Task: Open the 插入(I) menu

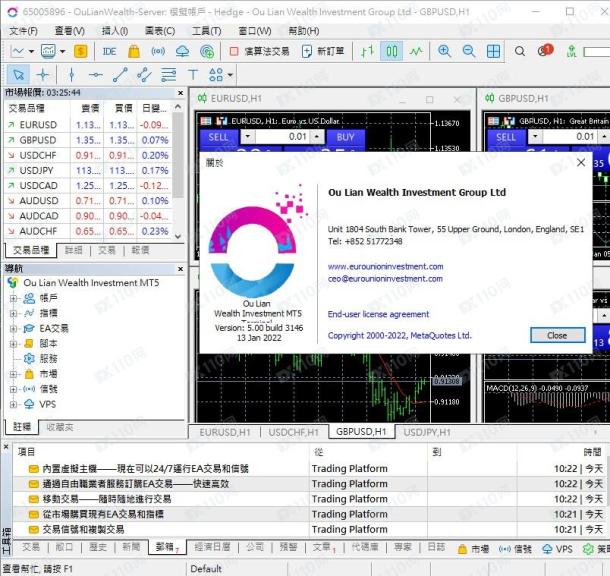Action: (x=115, y=31)
